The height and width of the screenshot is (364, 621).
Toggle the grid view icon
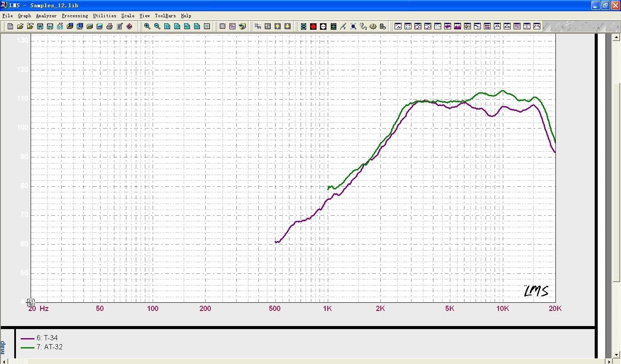click(x=207, y=26)
